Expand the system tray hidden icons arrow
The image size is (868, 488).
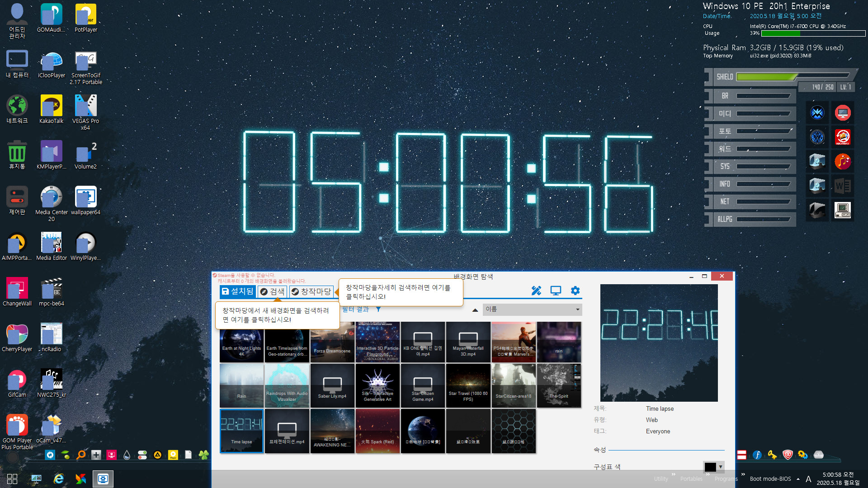coord(798,479)
